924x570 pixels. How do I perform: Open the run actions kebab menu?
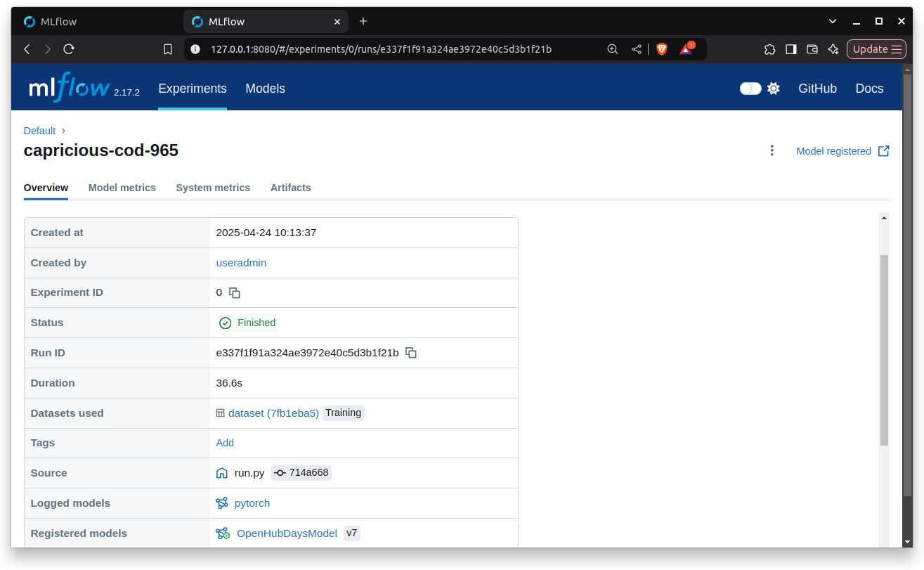tap(772, 150)
